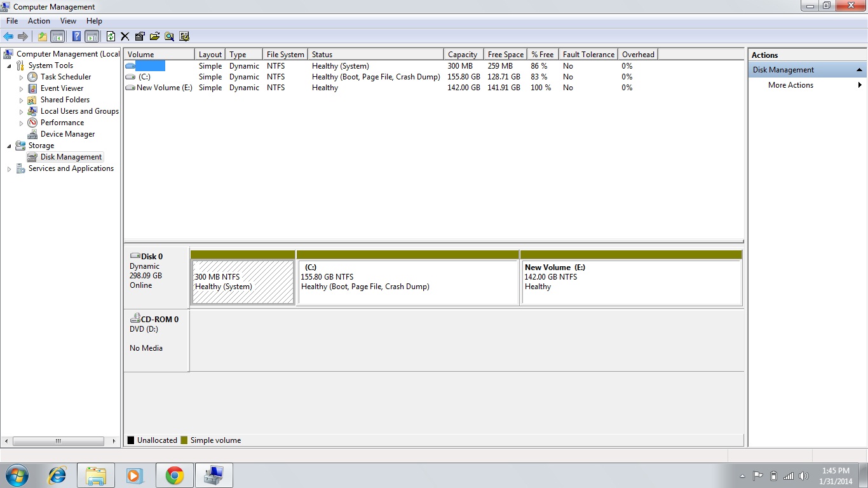Image resolution: width=868 pixels, height=488 pixels.
Task: Open the View menu
Action: [68, 20]
